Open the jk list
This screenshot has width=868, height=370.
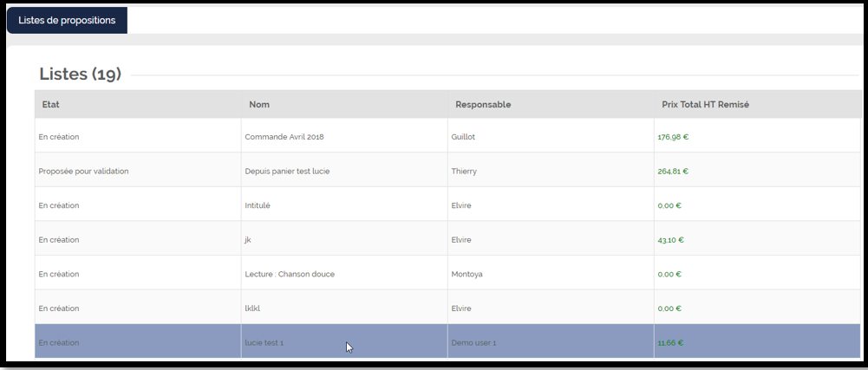pyautogui.click(x=248, y=240)
